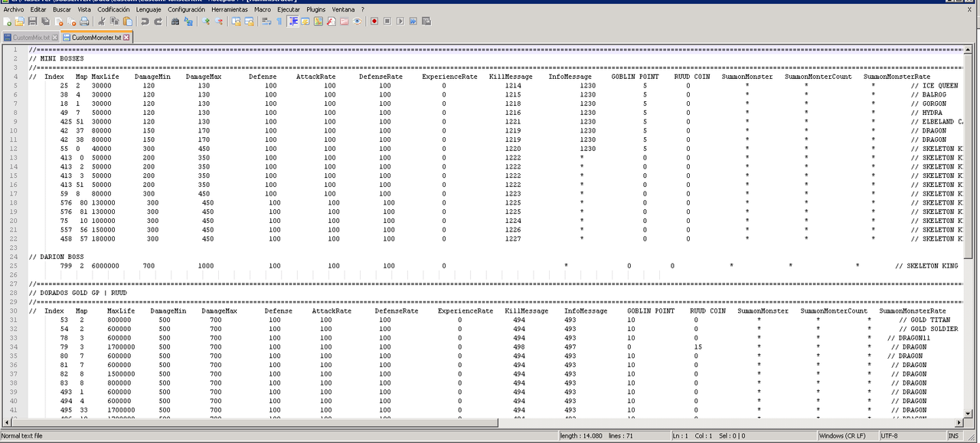The height and width of the screenshot is (443, 980).
Task: Toggle the indent guide icon
Action: point(293,21)
